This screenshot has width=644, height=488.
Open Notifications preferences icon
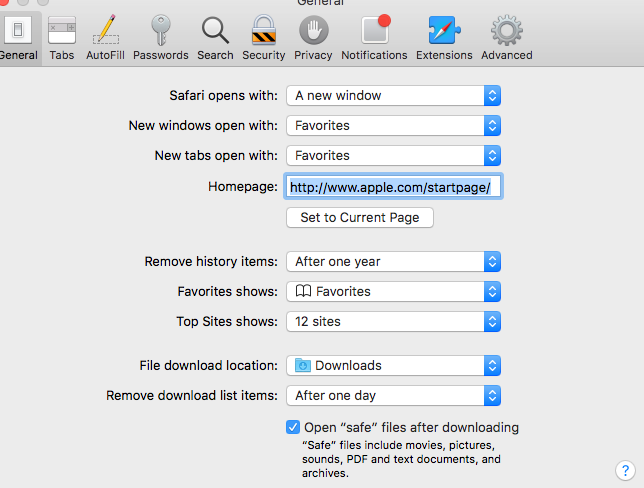point(374,39)
